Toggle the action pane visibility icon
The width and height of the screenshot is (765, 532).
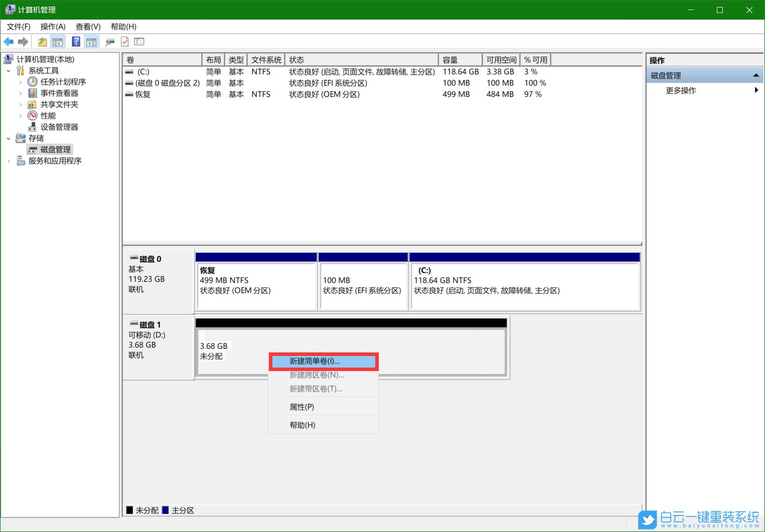tap(91, 42)
